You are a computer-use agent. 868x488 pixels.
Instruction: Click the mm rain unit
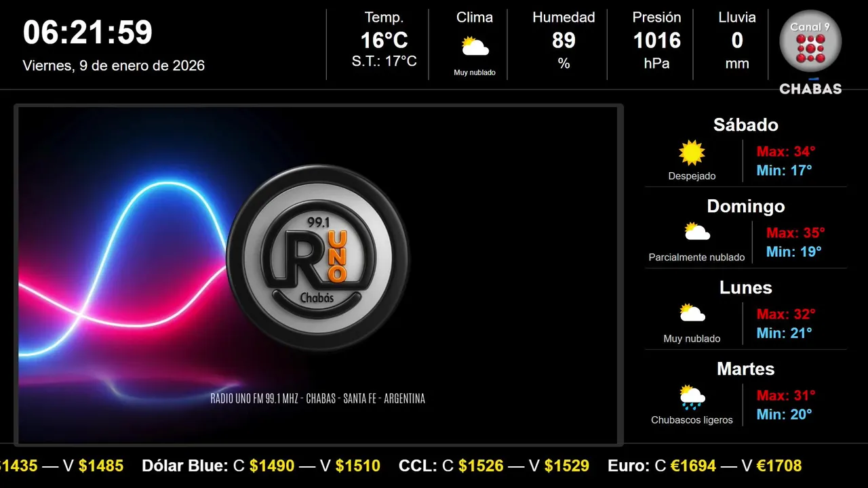[x=737, y=64]
